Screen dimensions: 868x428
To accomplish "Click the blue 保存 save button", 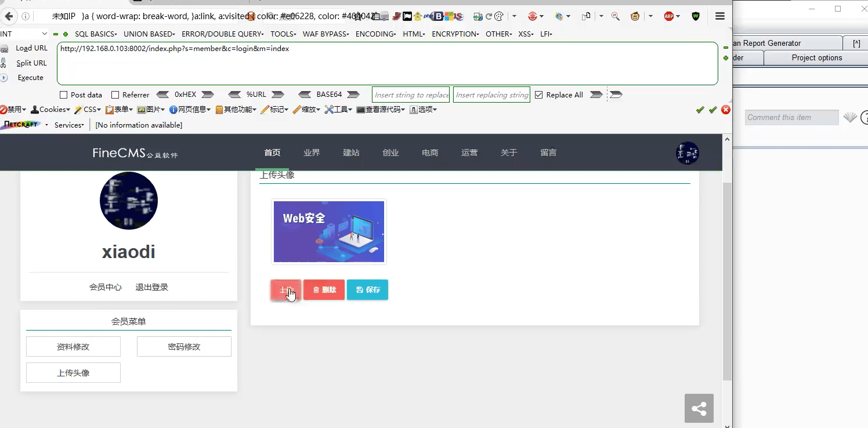I will click(x=367, y=289).
